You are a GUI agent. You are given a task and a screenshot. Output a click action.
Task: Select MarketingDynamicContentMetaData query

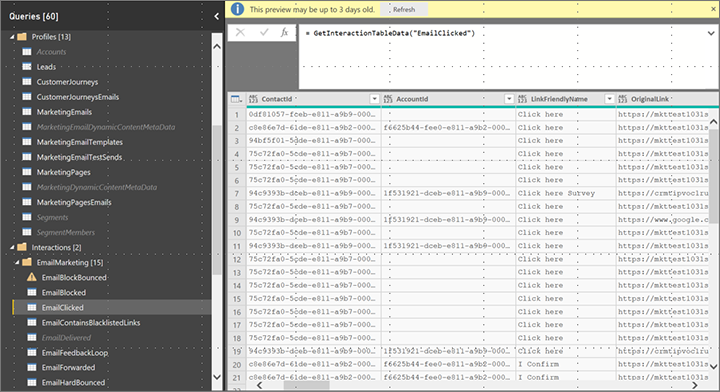click(x=97, y=187)
